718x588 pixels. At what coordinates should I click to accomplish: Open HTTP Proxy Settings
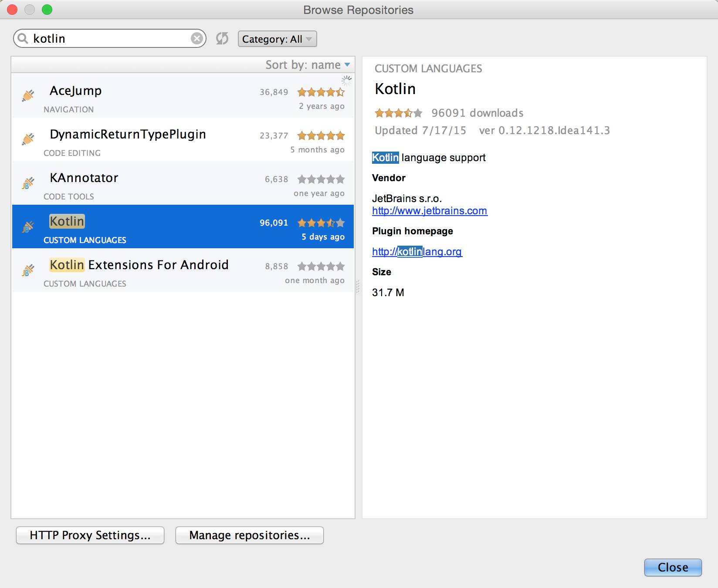pos(90,535)
